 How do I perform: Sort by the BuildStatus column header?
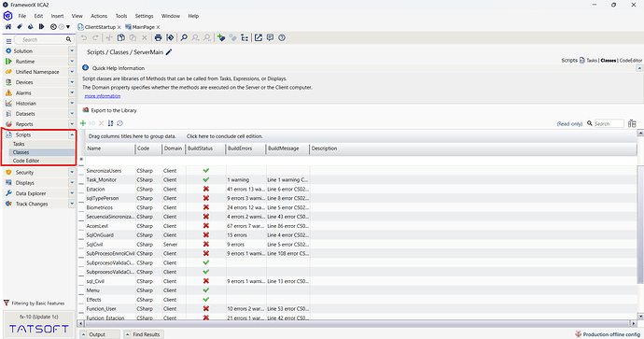(x=200, y=148)
